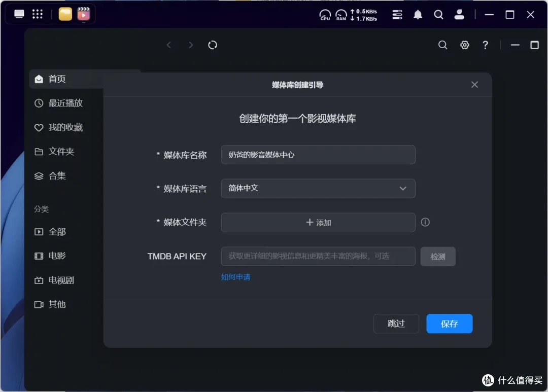Switch to the yellow file manager app
The width and height of the screenshot is (548, 392).
(x=65, y=14)
